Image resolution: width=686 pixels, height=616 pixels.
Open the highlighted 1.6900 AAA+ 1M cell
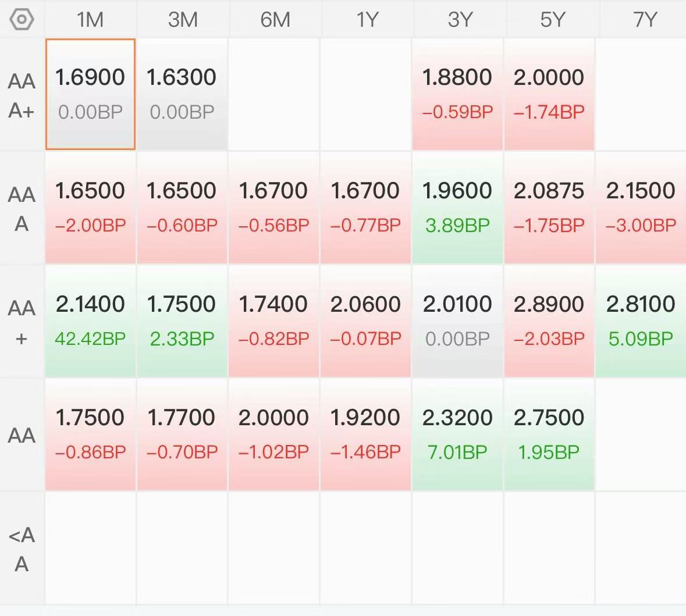click(x=90, y=94)
